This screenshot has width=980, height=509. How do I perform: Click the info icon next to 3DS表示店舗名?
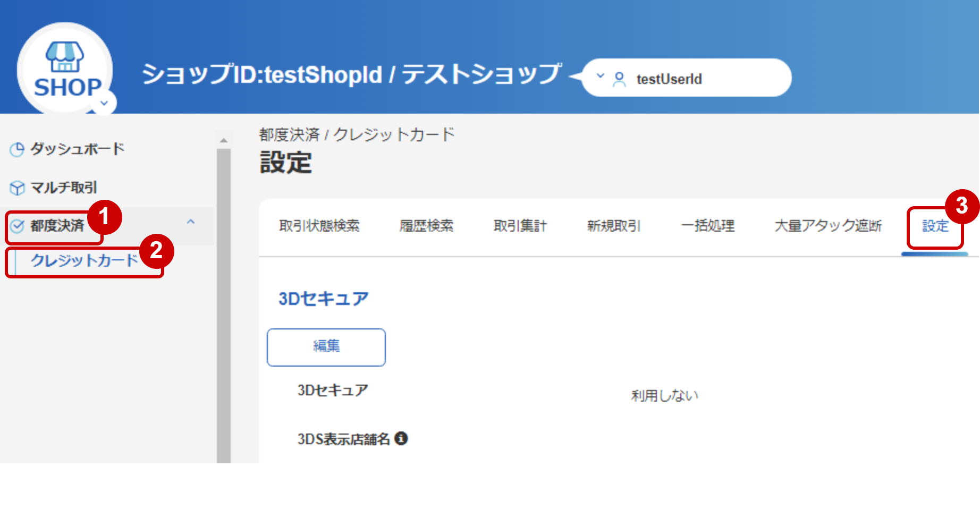pyautogui.click(x=401, y=438)
